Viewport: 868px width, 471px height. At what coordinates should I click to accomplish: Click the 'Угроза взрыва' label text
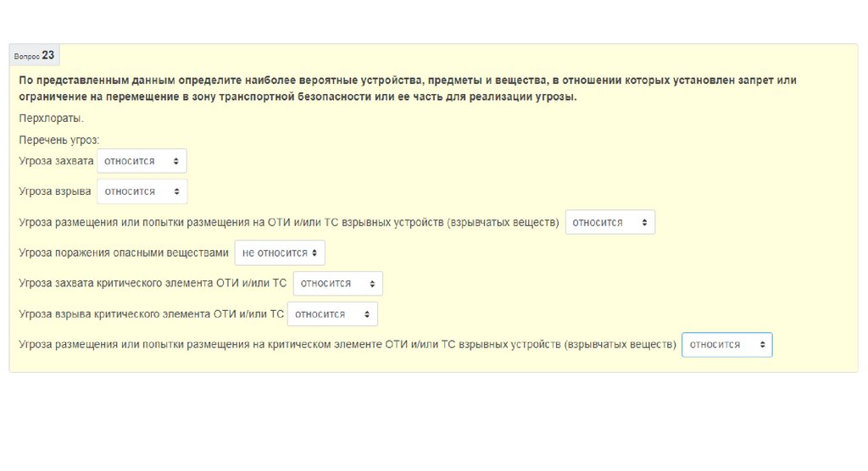click(x=55, y=191)
